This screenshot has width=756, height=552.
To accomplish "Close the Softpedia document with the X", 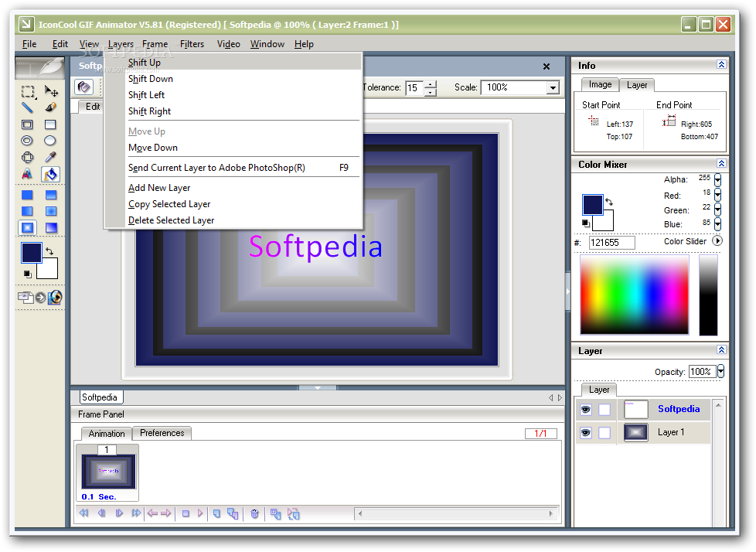I will [x=547, y=66].
